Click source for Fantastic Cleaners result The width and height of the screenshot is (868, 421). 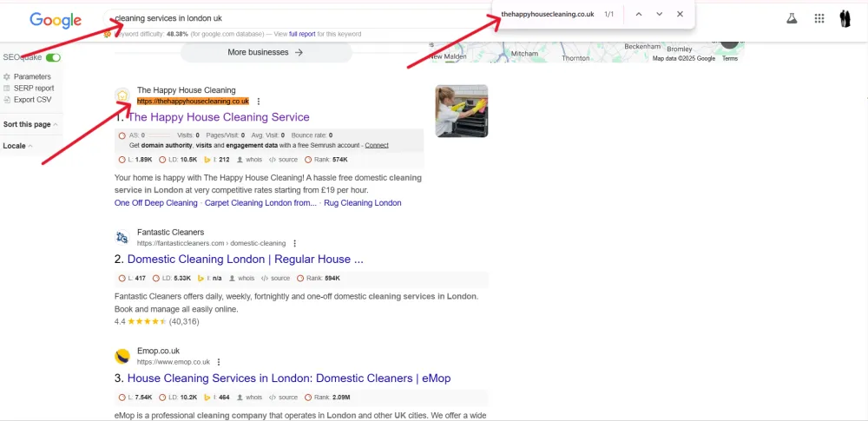pyautogui.click(x=276, y=278)
